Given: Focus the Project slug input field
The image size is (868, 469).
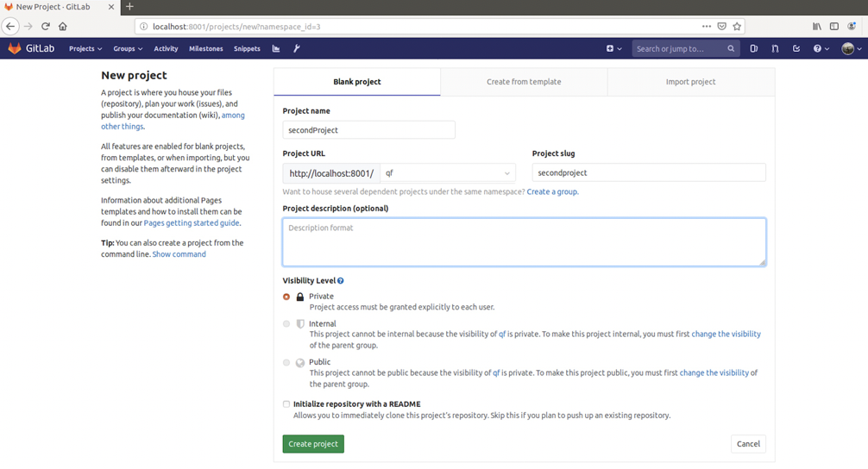Looking at the screenshot, I should (x=649, y=172).
